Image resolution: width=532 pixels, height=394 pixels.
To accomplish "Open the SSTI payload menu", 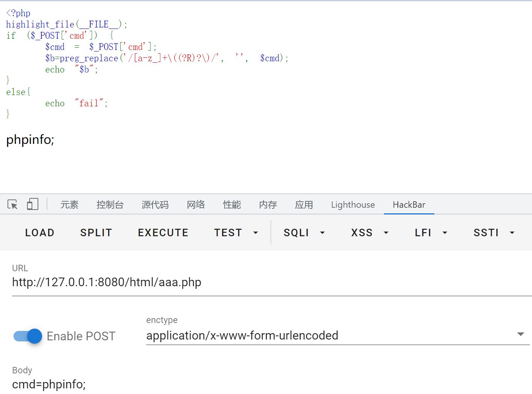I will coord(494,233).
